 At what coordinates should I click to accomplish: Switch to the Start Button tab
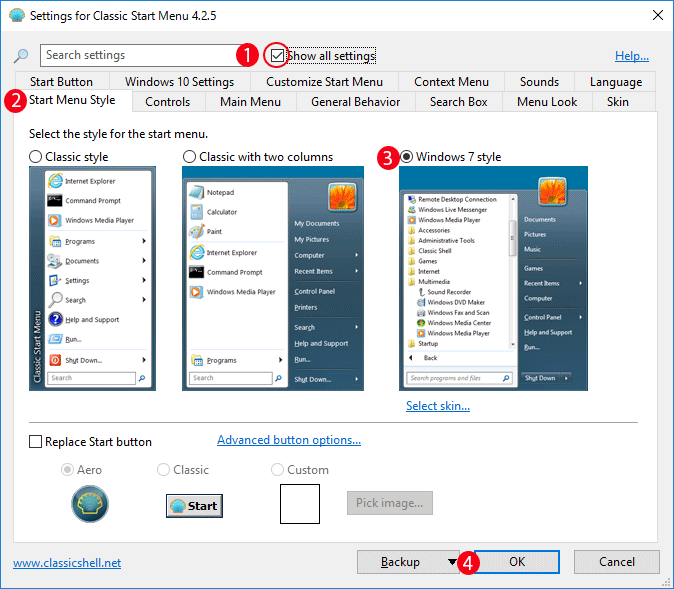tap(61, 82)
